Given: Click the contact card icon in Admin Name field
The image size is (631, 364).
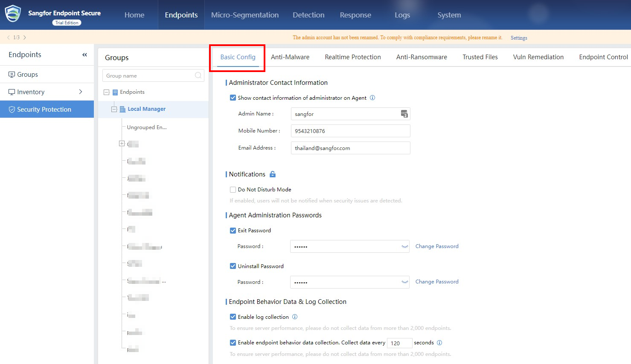Looking at the screenshot, I should click(x=404, y=114).
